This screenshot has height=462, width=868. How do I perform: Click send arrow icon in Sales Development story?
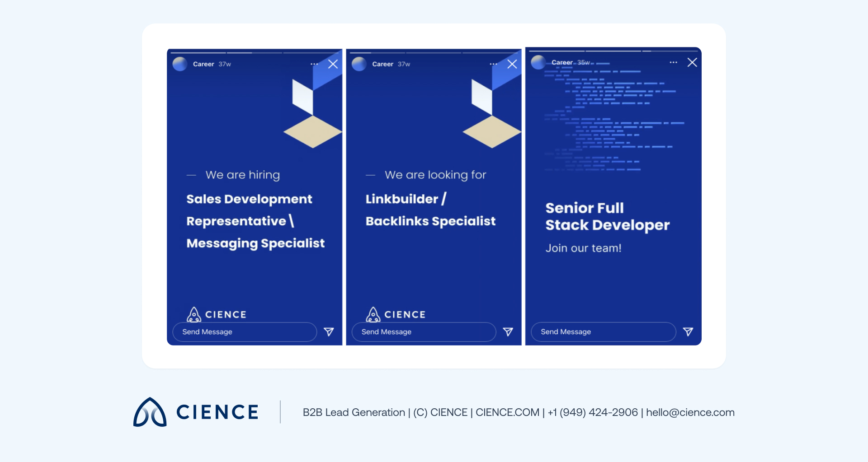tap(329, 332)
